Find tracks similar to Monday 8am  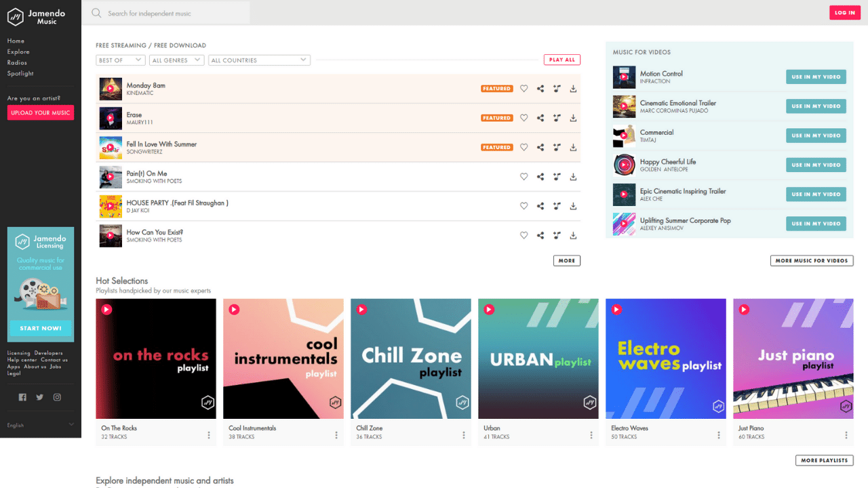tap(557, 89)
